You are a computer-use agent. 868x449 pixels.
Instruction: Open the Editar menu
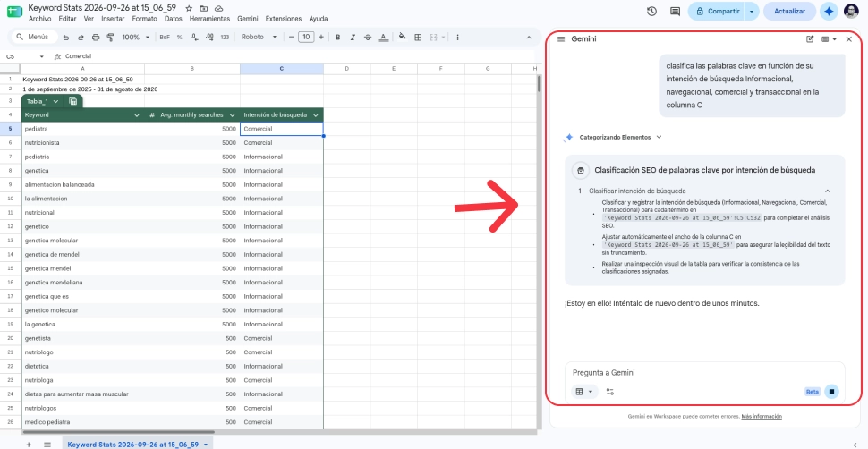tap(67, 18)
